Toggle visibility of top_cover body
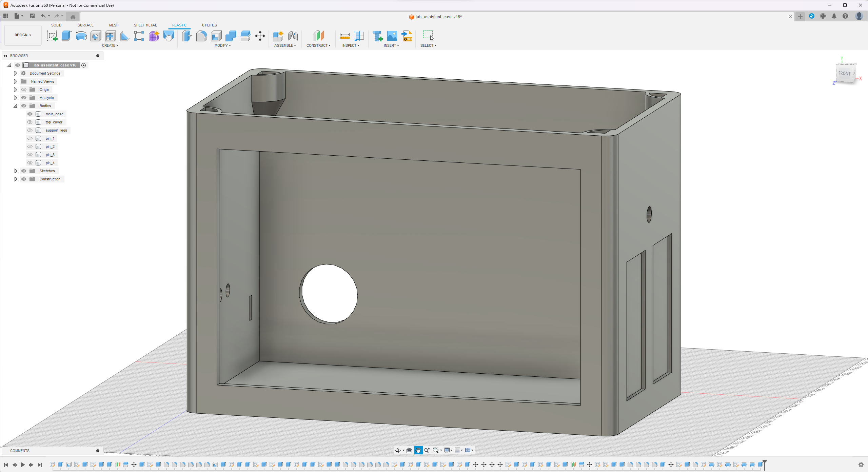This screenshot has width=868, height=472. pyautogui.click(x=31, y=122)
